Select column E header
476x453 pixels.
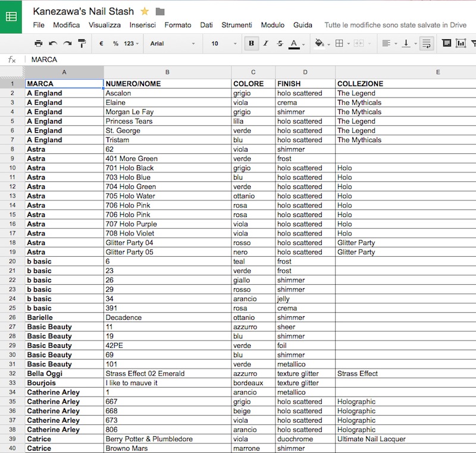coord(406,72)
